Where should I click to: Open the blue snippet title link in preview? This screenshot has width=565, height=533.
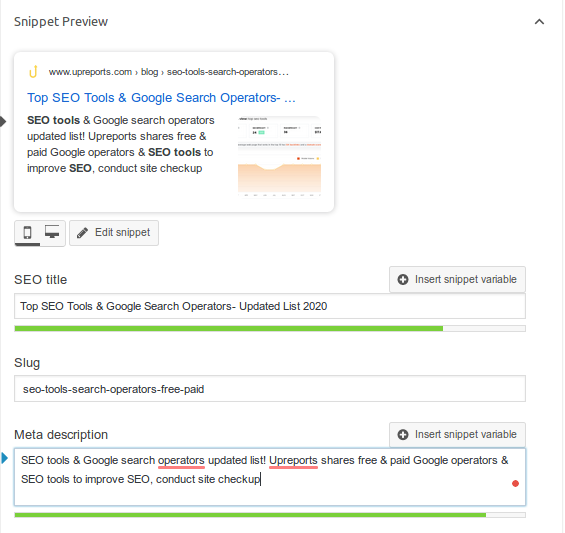coord(161,98)
